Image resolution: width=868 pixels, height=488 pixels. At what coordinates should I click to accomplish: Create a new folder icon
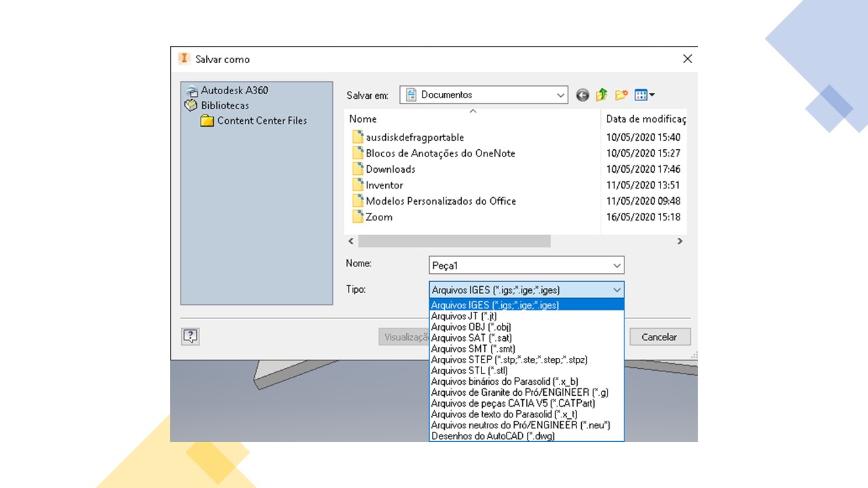click(621, 96)
